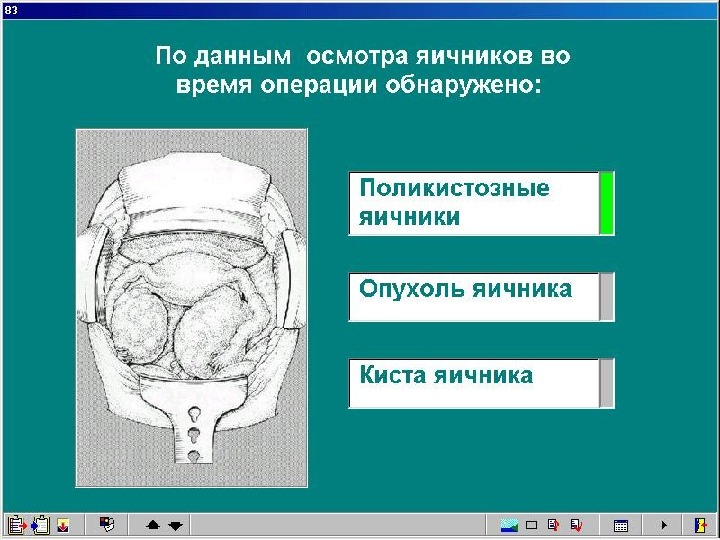Click the clipboard with red arrow icon

click(x=17, y=525)
